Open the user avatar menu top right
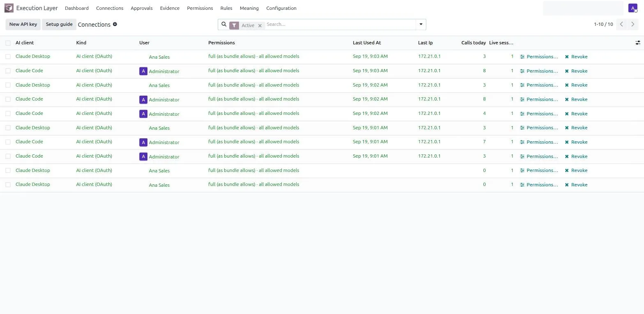 (633, 8)
